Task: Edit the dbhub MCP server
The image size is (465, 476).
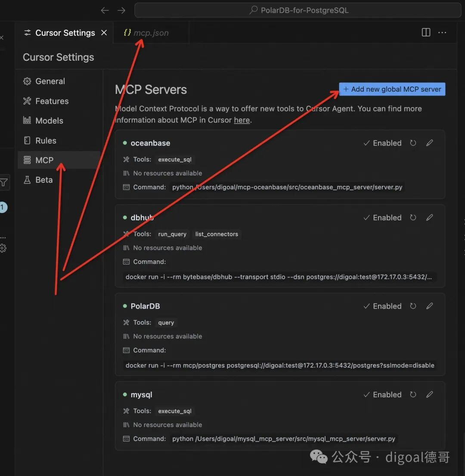Action: pos(429,217)
